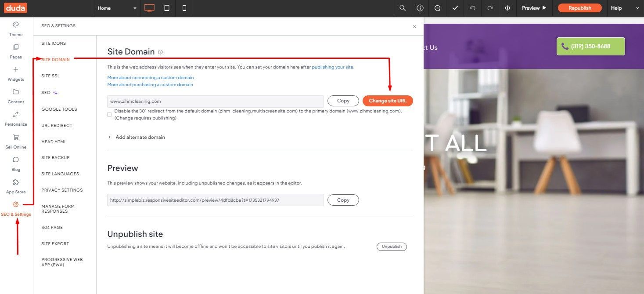Select Site SSL settings item
This screenshot has width=644, height=294.
(50, 76)
